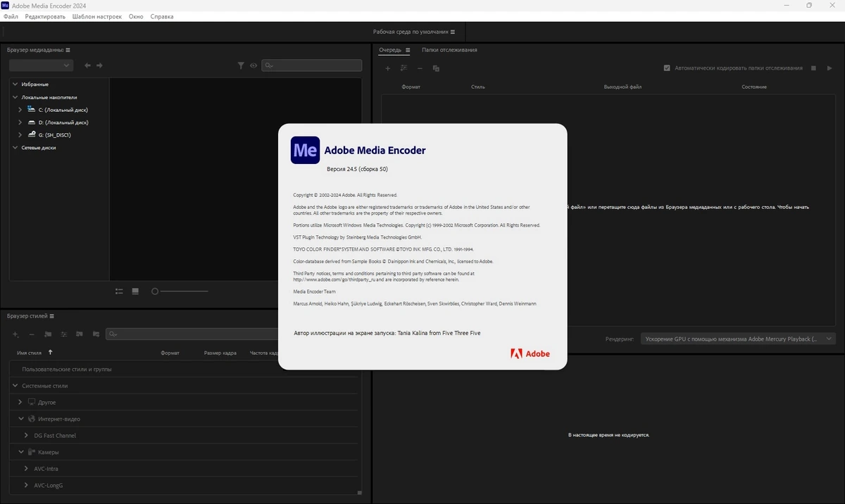
Task: Expand the G: (SH_DISC1) drive
Action: point(20,134)
